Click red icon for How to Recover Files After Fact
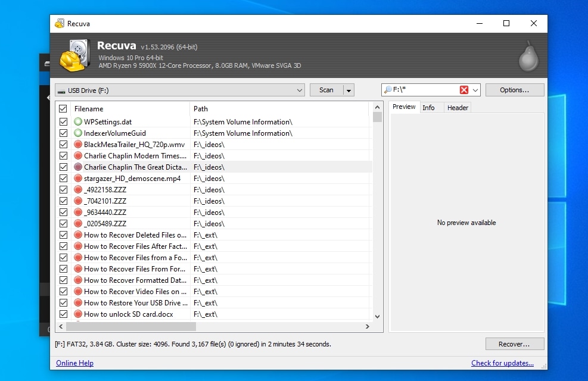Screen dimensions: 588x381 pyautogui.click(x=78, y=246)
